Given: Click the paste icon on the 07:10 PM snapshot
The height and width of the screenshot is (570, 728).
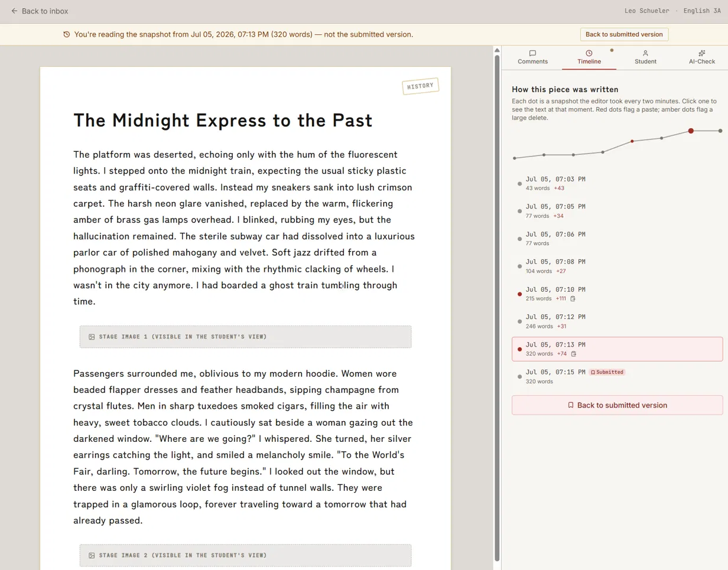Looking at the screenshot, I should coord(573,299).
